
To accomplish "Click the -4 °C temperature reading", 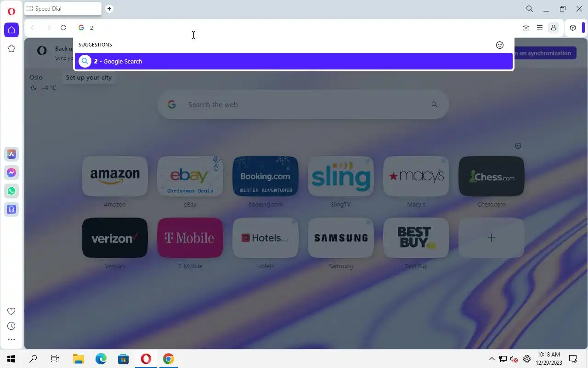I will [x=49, y=88].
